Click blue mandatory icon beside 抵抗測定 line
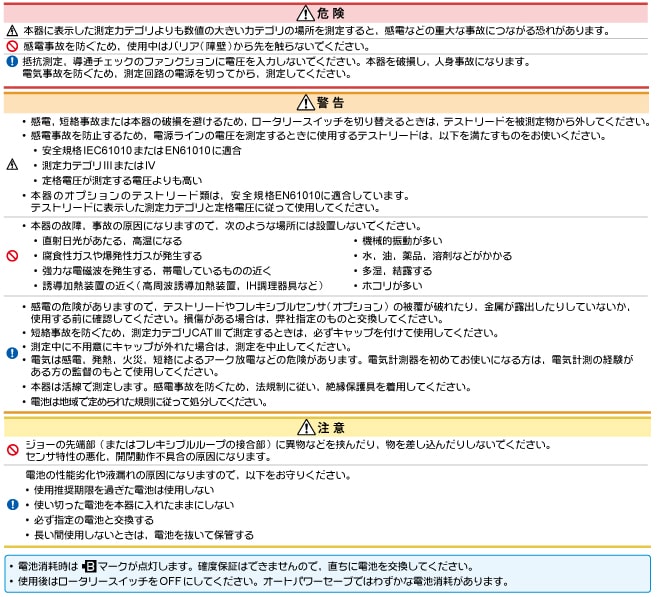Viewport: 657px width, 597px height. pyautogui.click(x=12, y=61)
